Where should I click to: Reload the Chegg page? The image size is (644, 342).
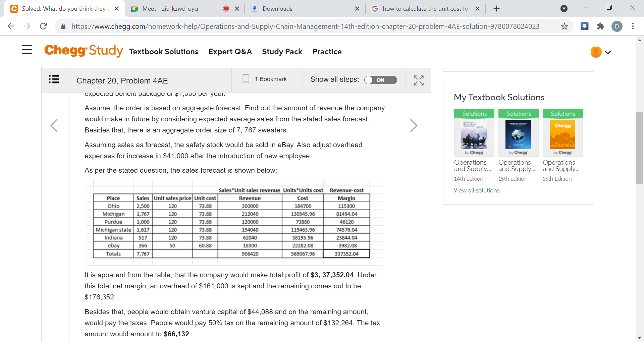[x=43, y=26]
